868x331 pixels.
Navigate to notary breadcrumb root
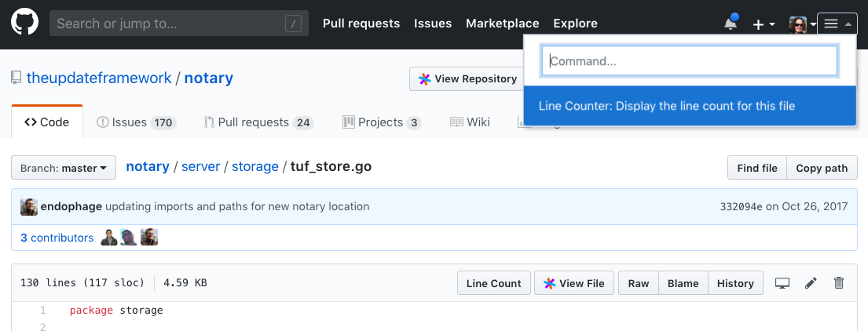coord(148,166)
